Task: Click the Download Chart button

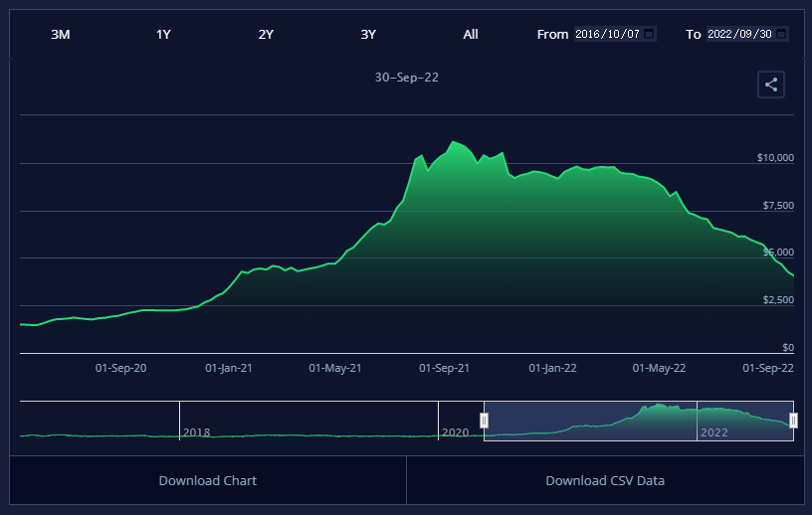Action: pyautogui.click(x=208, y=480)
